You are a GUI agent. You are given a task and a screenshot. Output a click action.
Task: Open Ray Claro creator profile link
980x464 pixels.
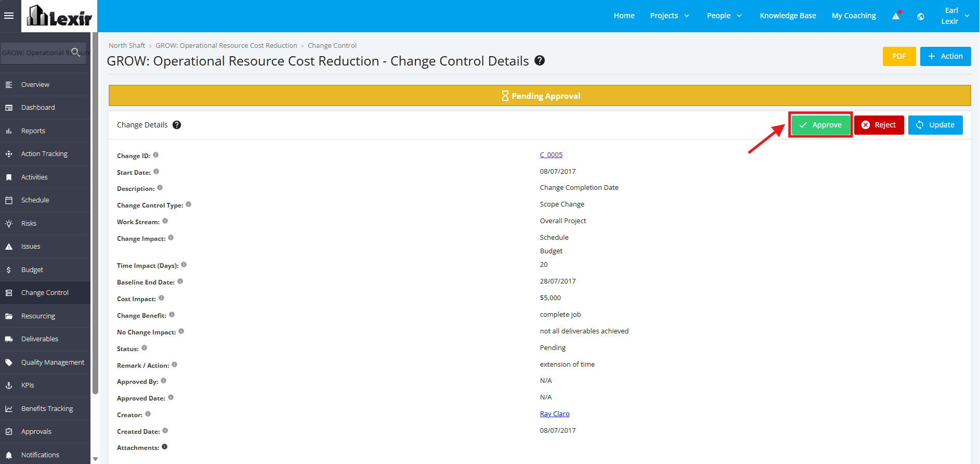point(555,414)
